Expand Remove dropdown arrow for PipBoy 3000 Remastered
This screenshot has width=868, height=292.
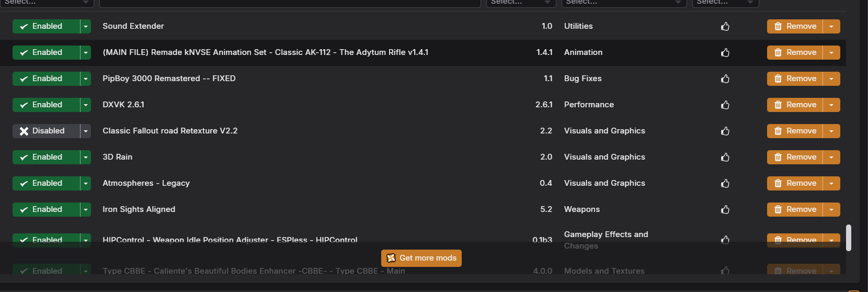(831, 78)
